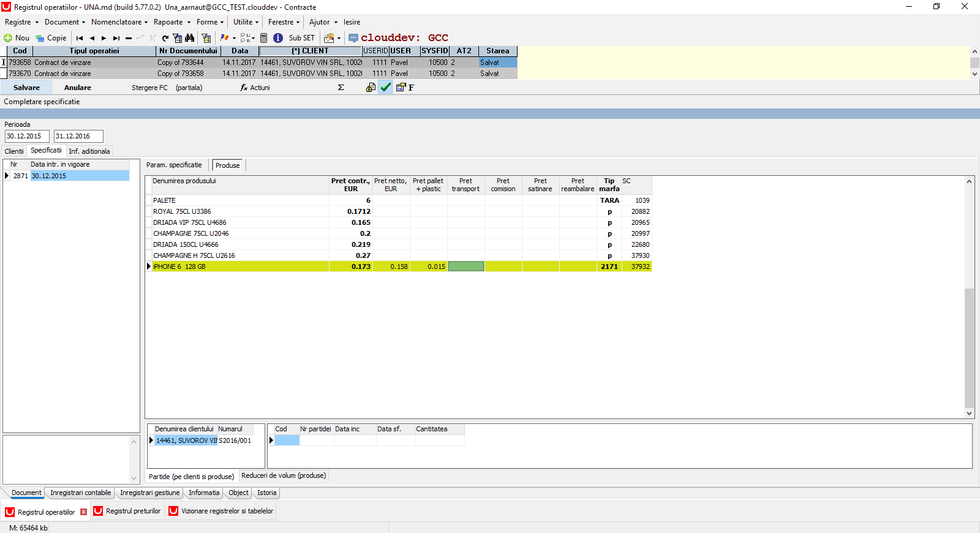Image resolution: width=980 pixels, height=533 pixels.
Task: Open the clouddev chat bubble icon
Action: (x=353, y=38)
